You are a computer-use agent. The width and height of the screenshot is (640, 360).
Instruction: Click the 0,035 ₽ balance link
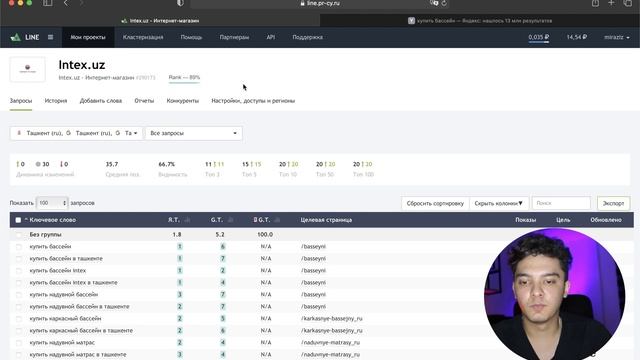coord(538,37)
